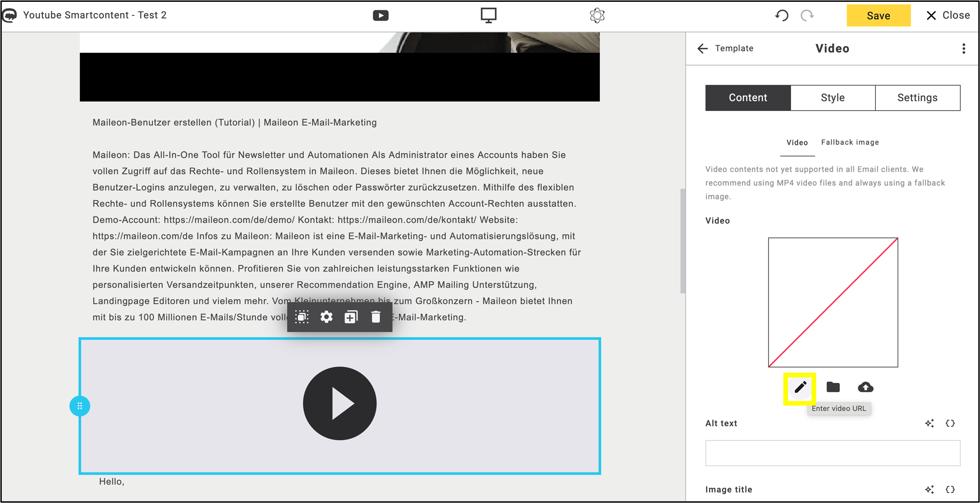Click the 'Youtube Smartcontent - Test 2' title
Viewport: 980px width, 503px height.
point(95,15)
